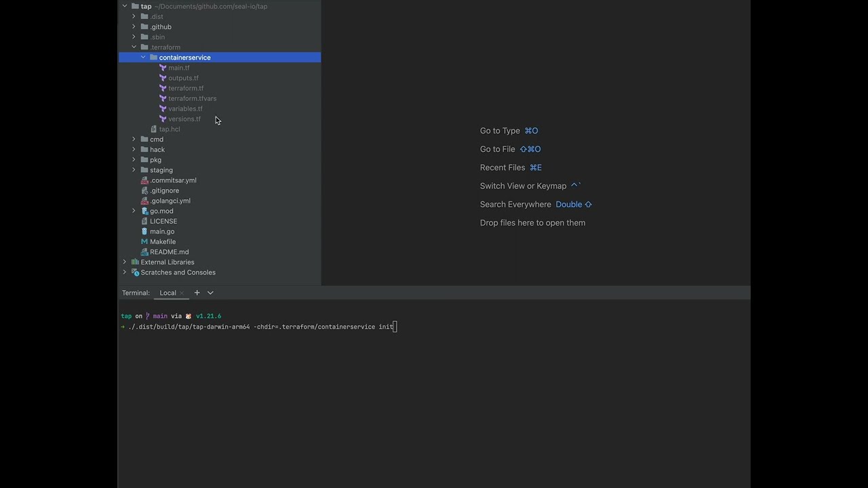Click the README.md file icon
Image resolution: width=868 pixels, height=488 pixels.
(x=144, y=252)
